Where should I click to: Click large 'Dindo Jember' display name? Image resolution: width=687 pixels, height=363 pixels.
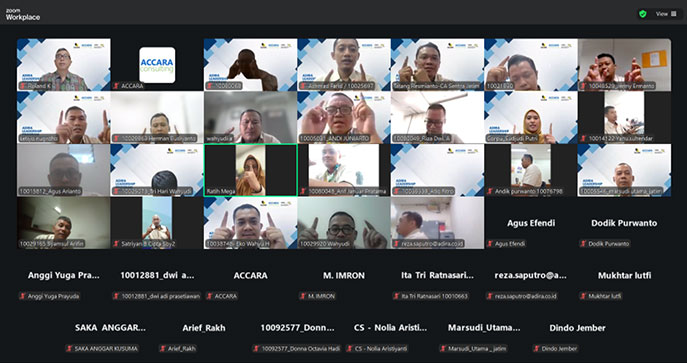[577, 328]
